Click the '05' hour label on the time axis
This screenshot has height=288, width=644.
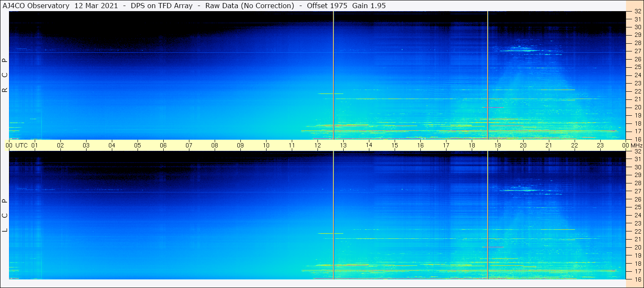coord(138,145)
